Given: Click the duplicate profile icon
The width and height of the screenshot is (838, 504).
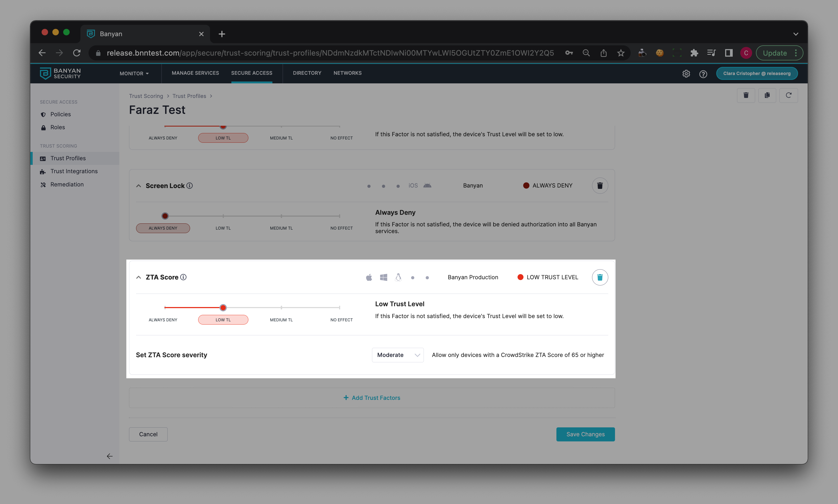Looking at the screenshot, I should click(767, 96).
